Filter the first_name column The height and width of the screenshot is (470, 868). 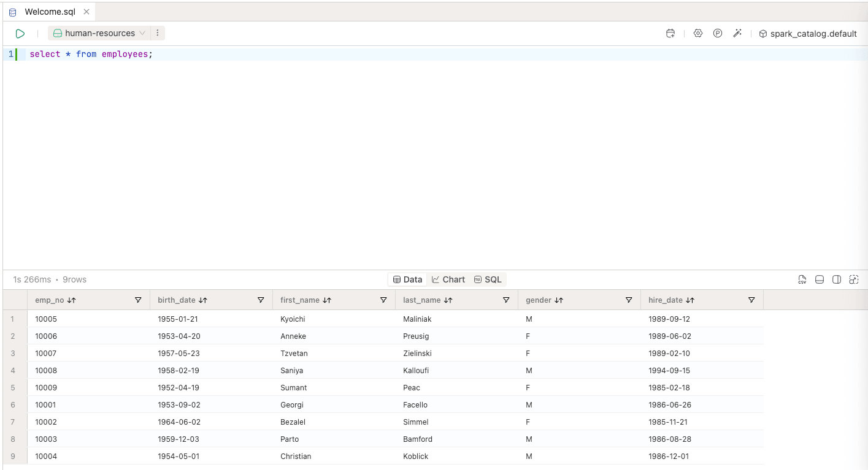pos(383,300)
